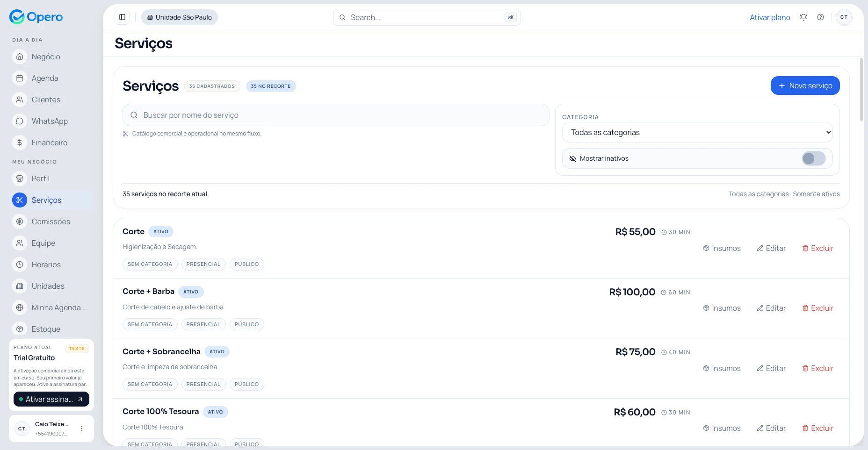868x450 pixels.
Task: Expand the Todas as categorias dropdown
Action: click(697, 132)
